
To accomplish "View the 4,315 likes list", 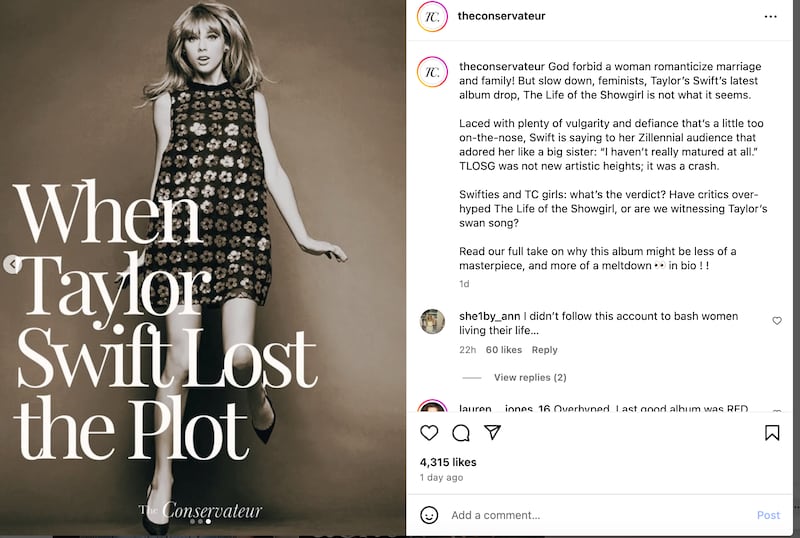I will tap(448, 462).
